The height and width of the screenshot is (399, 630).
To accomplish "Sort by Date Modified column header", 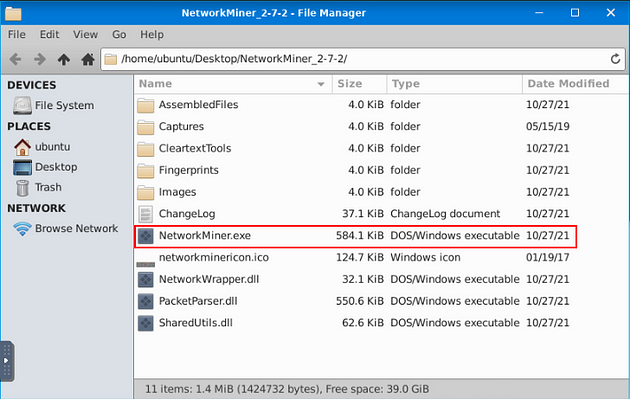I will (x=576, y=84).
